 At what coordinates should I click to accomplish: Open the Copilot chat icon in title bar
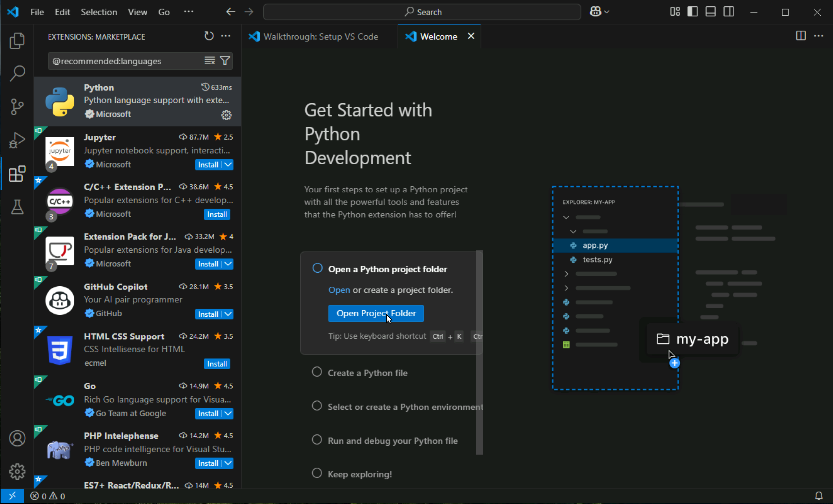click(596, 12)
